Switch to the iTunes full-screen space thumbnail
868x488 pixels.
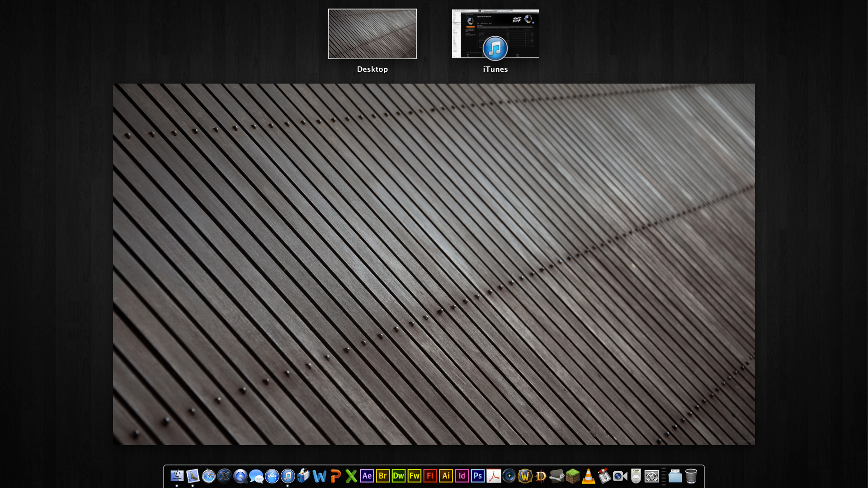[495, 34]
